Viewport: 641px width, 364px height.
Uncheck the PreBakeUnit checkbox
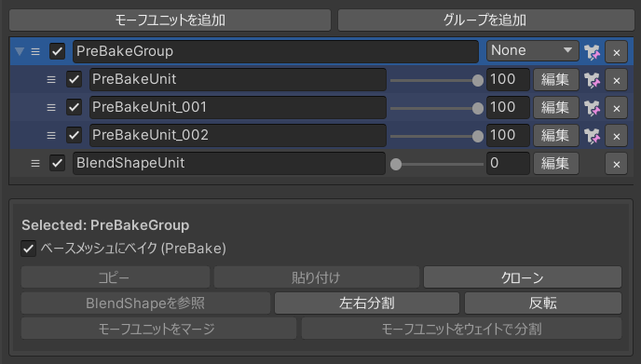[x=74, y=79]
